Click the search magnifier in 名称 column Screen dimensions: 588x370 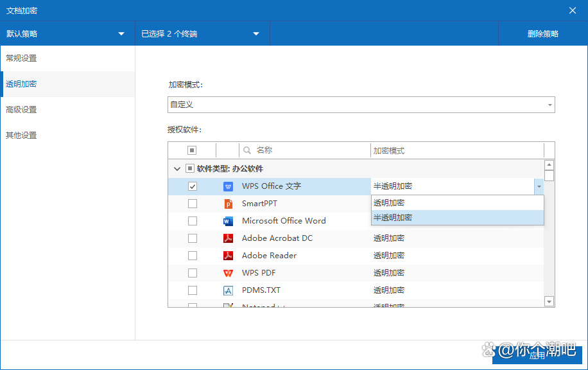(x=247, y=150)
